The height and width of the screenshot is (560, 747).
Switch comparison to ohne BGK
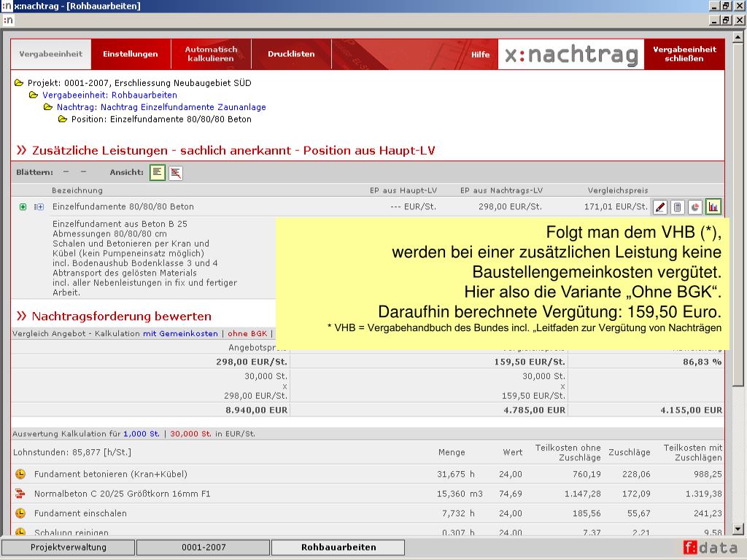coord(247,334)
